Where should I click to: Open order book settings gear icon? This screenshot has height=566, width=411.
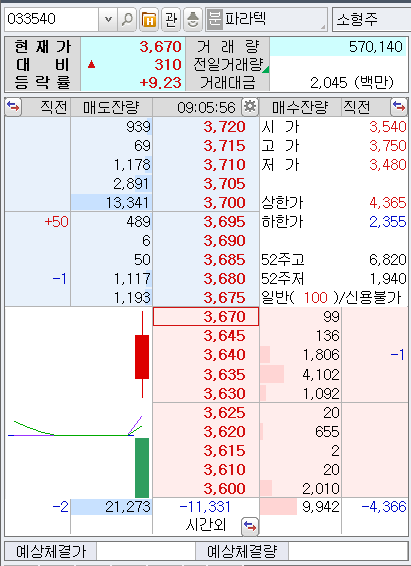(x=250, y=107)
